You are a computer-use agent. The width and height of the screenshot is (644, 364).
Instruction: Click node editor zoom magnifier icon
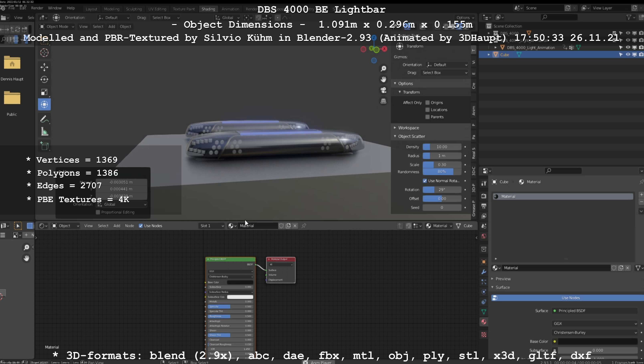coord(26,247)
